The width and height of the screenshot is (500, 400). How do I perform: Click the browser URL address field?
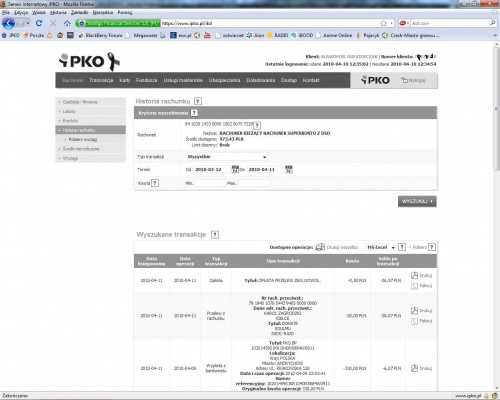coord(270,23)
